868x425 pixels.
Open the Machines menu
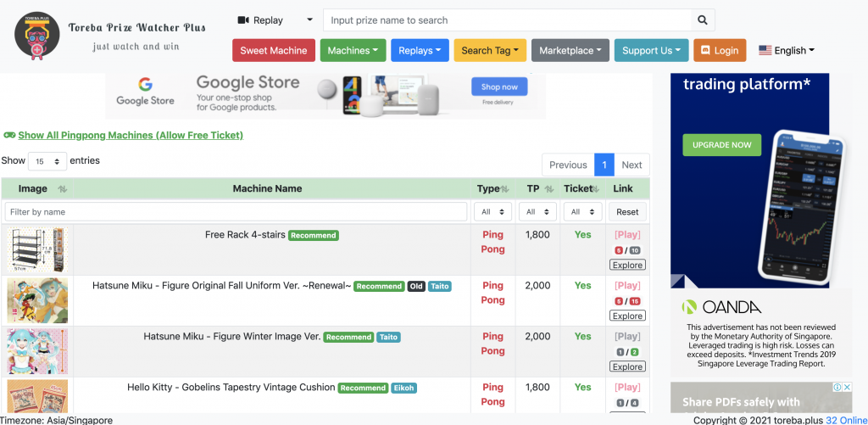353,51
